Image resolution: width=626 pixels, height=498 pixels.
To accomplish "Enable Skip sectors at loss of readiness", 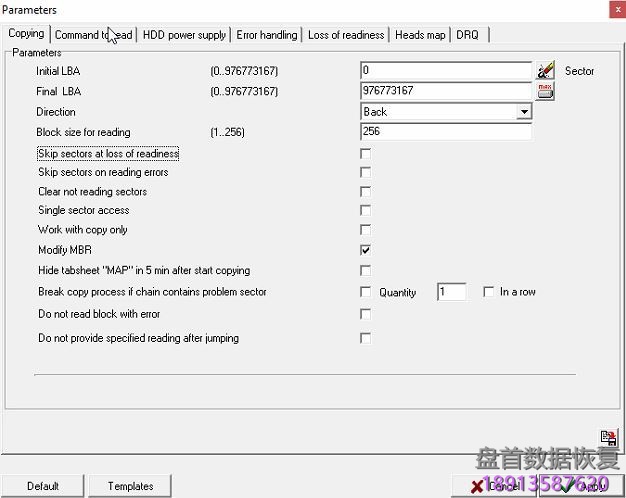I will [365, 154].
